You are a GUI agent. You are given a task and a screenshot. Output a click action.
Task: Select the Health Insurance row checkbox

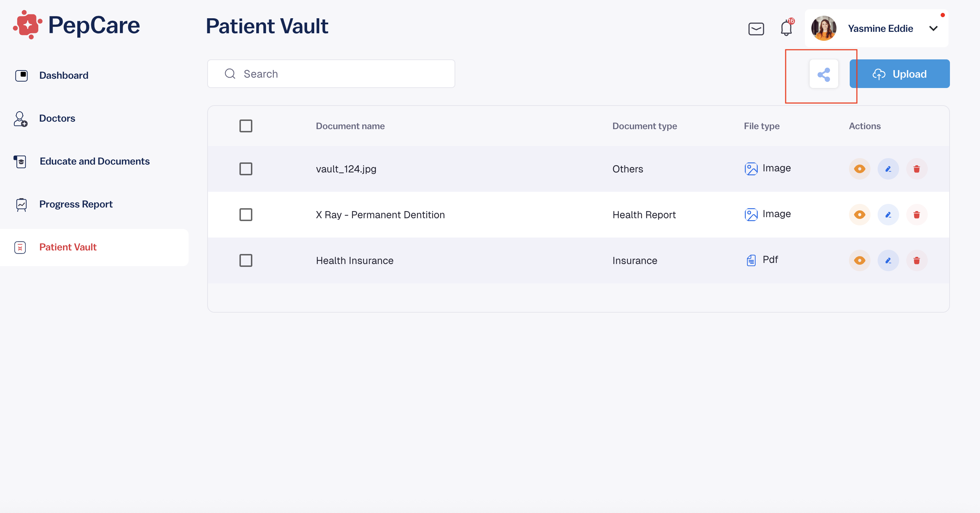(246, 260)
